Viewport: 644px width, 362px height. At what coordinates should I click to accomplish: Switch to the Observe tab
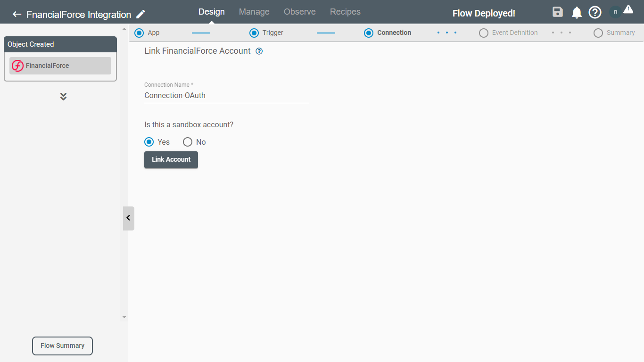[300, 12]
